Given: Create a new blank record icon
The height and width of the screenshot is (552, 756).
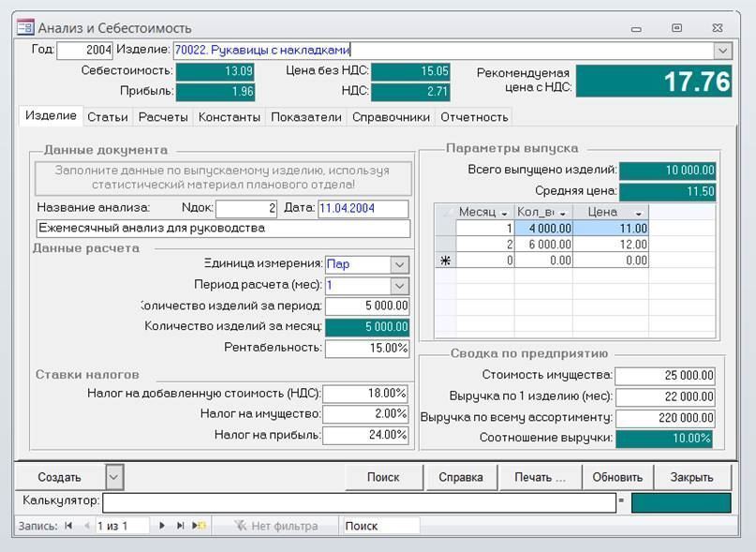Looking at the screenshot, I should coord(199,526).
